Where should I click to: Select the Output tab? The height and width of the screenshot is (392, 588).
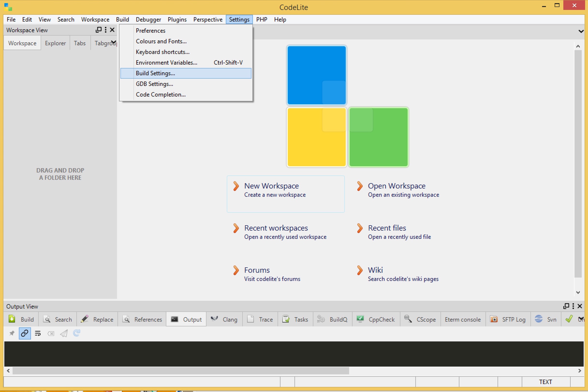coord(186,319)
